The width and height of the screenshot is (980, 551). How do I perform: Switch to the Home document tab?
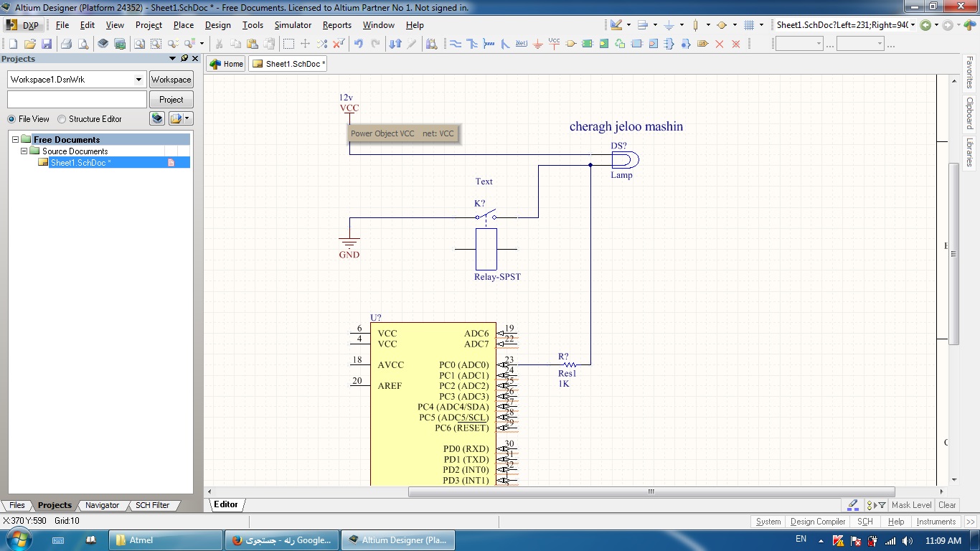(x=226, y=64)
